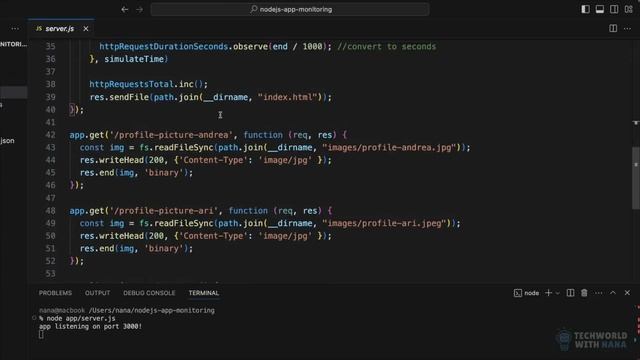The image size is (640, 360).
Task: Go forward with the navigation arrow
Action: [140, 9]
